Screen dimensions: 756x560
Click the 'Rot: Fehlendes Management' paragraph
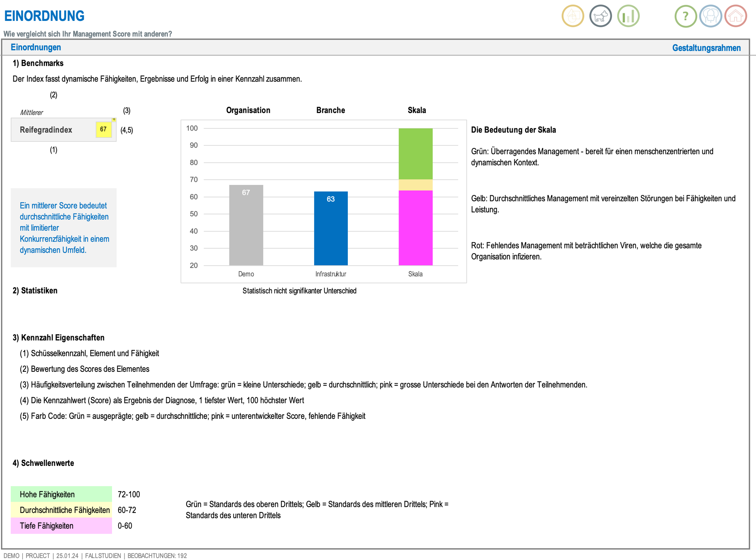coord(586,251)
